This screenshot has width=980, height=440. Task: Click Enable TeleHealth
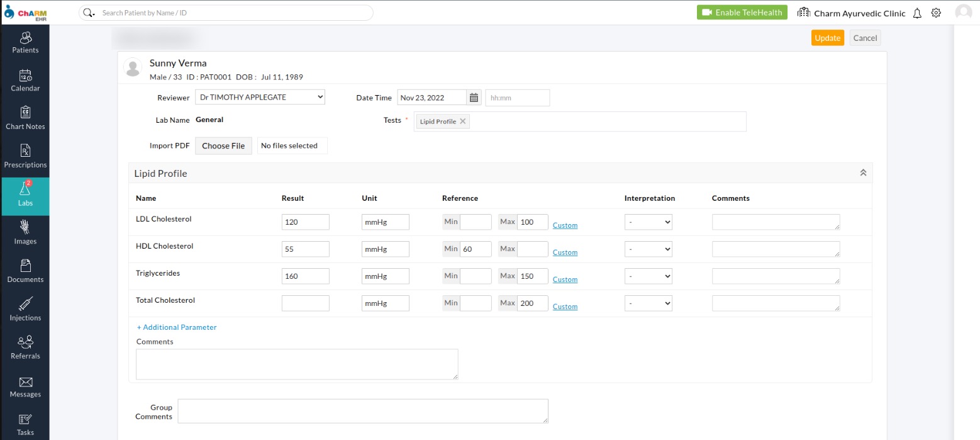click(x=742, y=11)
